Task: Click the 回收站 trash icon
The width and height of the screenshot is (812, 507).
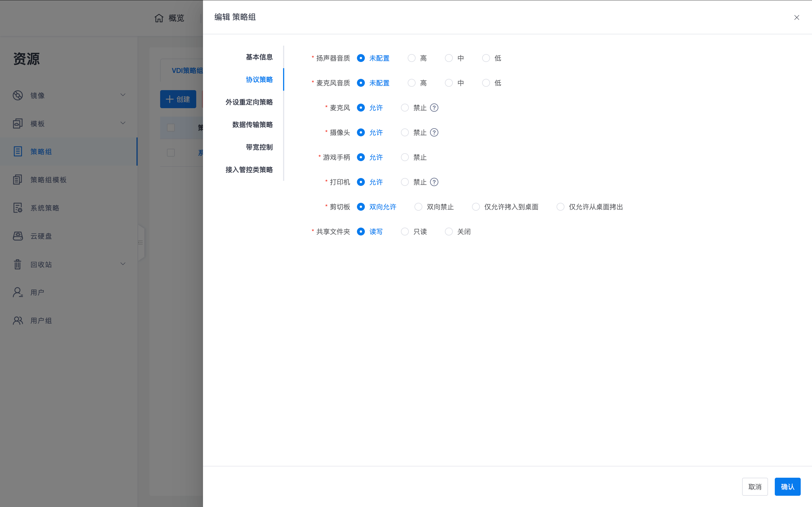Action: tap(18, 264)
